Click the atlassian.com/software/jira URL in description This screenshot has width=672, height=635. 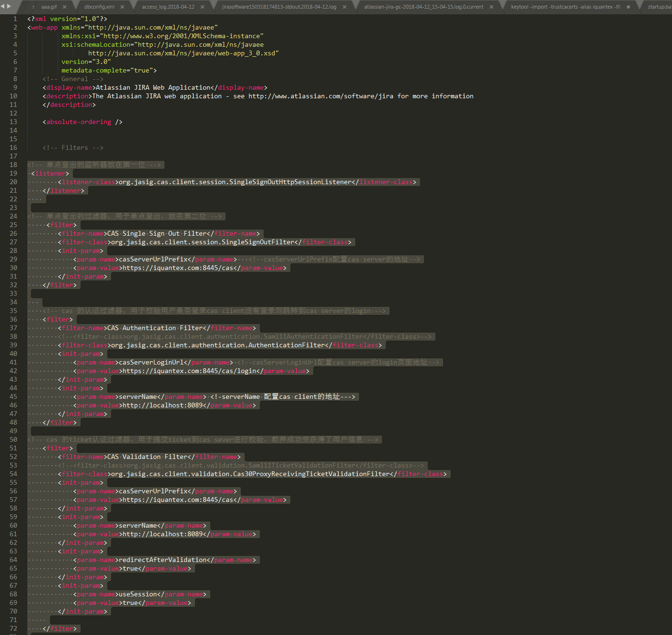tap(320, 96)
